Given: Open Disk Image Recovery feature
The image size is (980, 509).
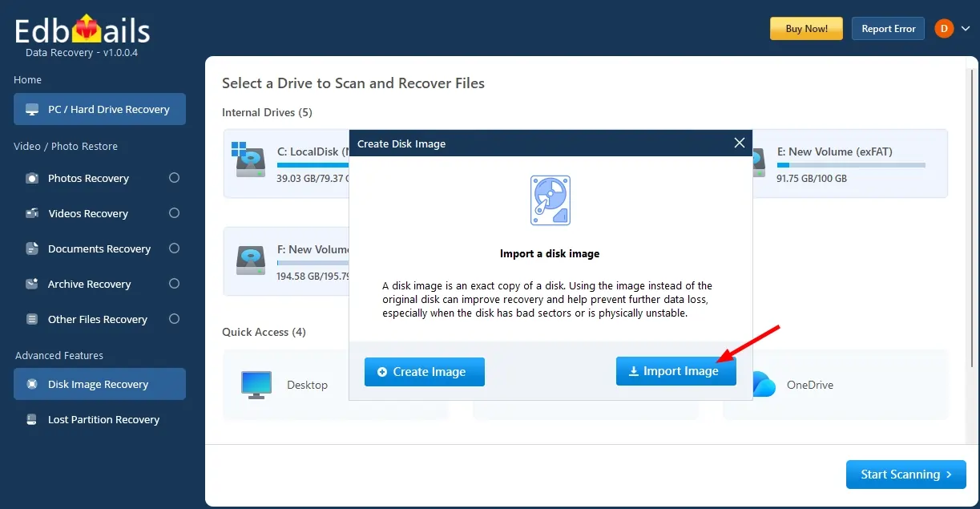Looking at the screenshot, I should coord(99,384).
